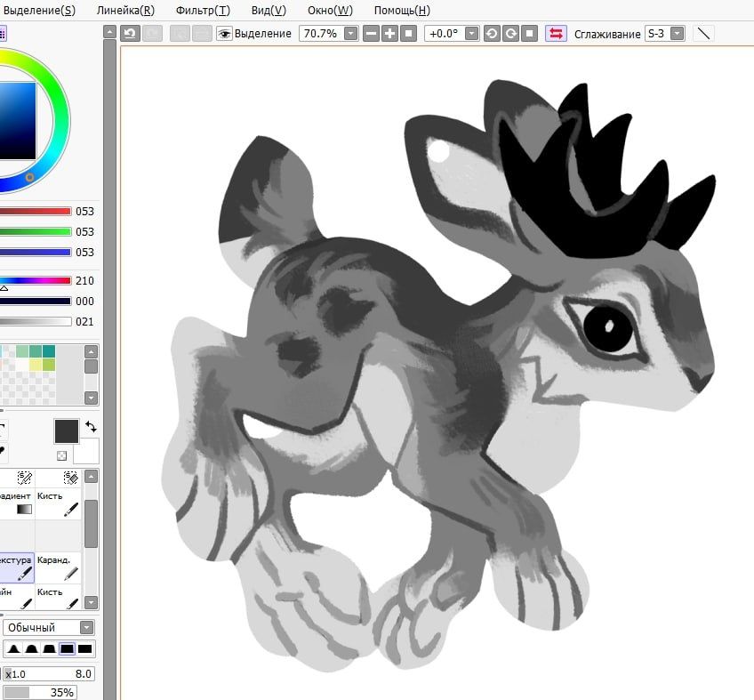This screenshot has height=700, width=754.
Task: Click the white background color box
Action: [86, 451]
